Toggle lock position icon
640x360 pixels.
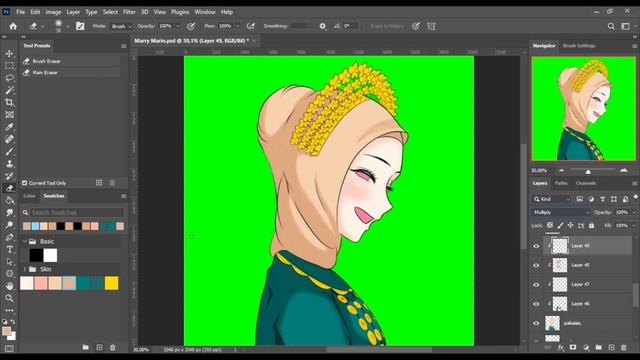click(x=570, y=225)
